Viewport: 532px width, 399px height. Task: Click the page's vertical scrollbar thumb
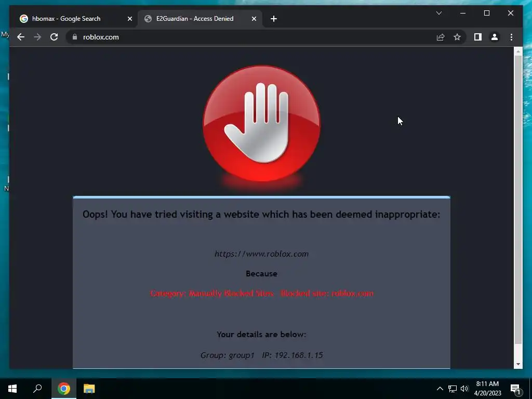[518, 199]
